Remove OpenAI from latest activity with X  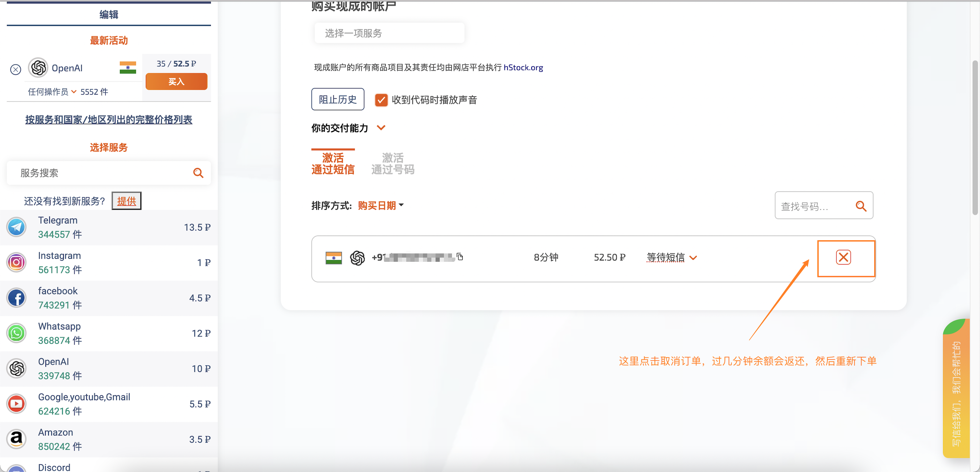tap(16, 70)
